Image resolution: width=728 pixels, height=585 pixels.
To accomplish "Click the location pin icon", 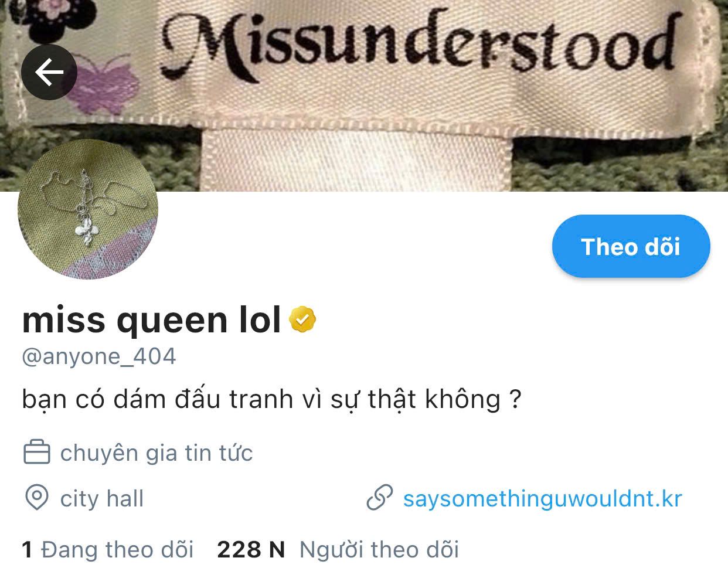I will (36, 498).
